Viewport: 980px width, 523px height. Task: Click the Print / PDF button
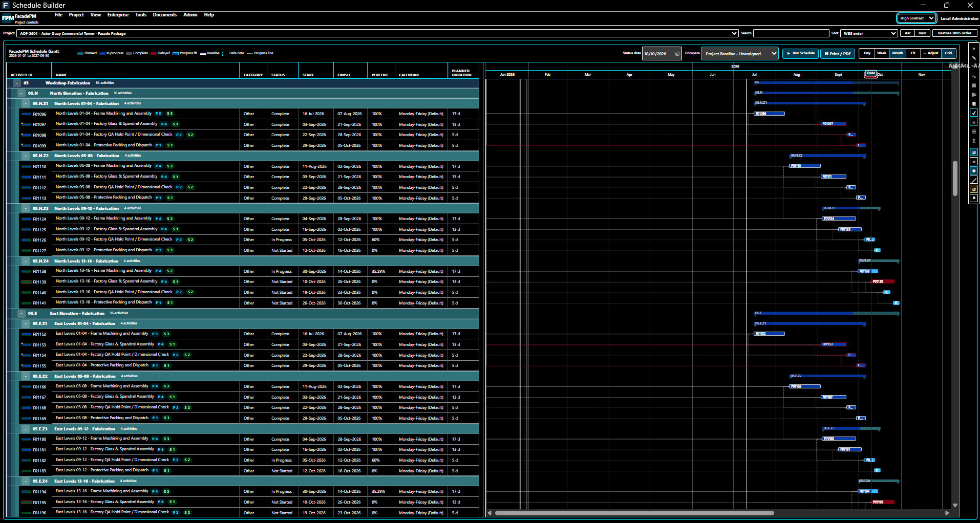pyautogui.click(x=838, y=53)
